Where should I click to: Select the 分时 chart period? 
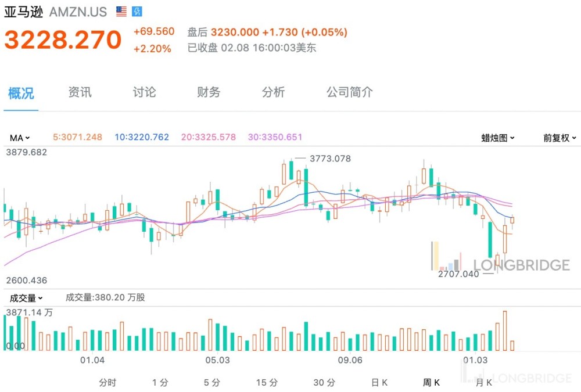pos(107,382)
